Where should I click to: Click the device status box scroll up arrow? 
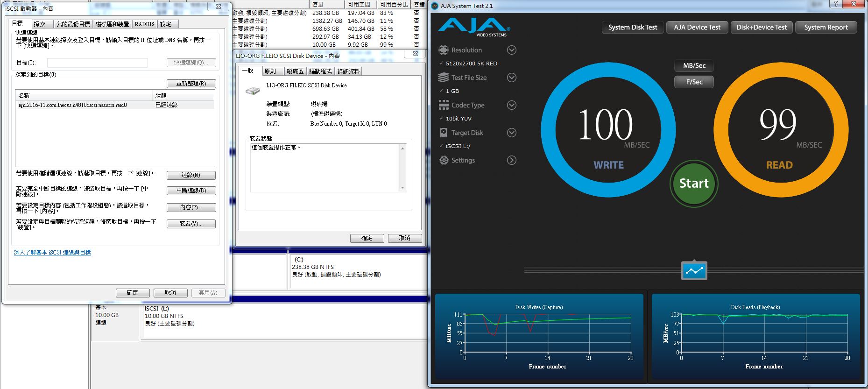coord(402,149)
